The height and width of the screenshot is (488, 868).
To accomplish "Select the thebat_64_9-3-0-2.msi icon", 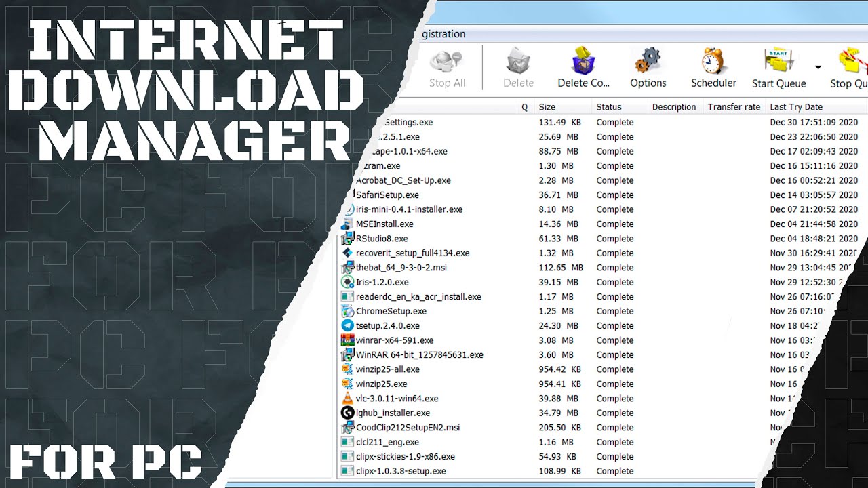I will click(347, 267).
